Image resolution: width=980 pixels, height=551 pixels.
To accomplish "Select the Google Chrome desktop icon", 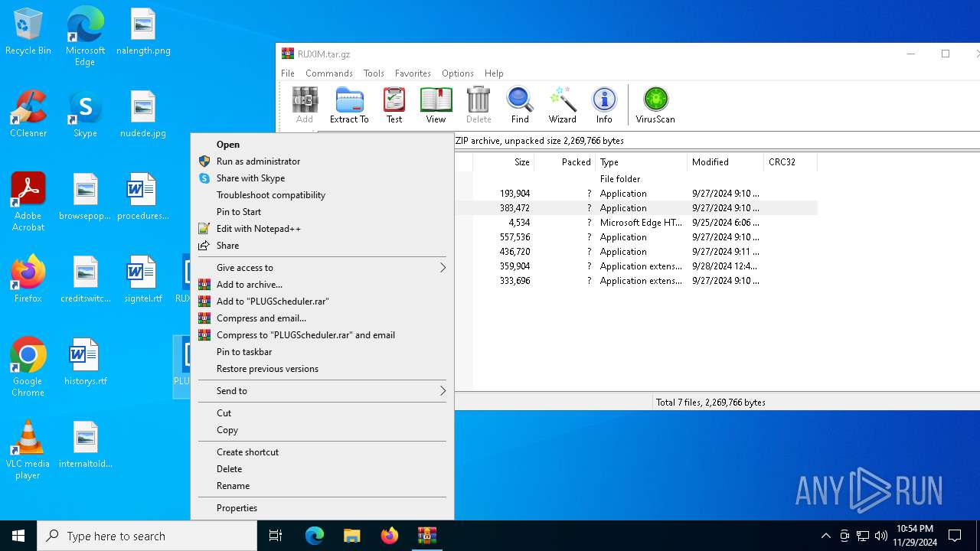I will point(28,367).
